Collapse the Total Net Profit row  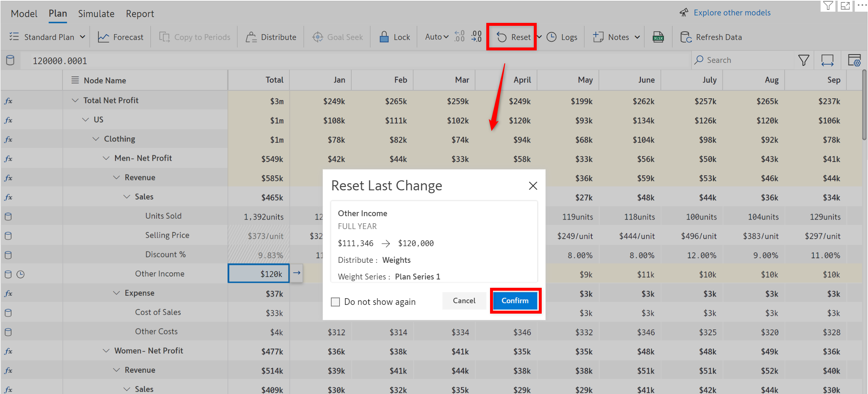tap(75, 100)
